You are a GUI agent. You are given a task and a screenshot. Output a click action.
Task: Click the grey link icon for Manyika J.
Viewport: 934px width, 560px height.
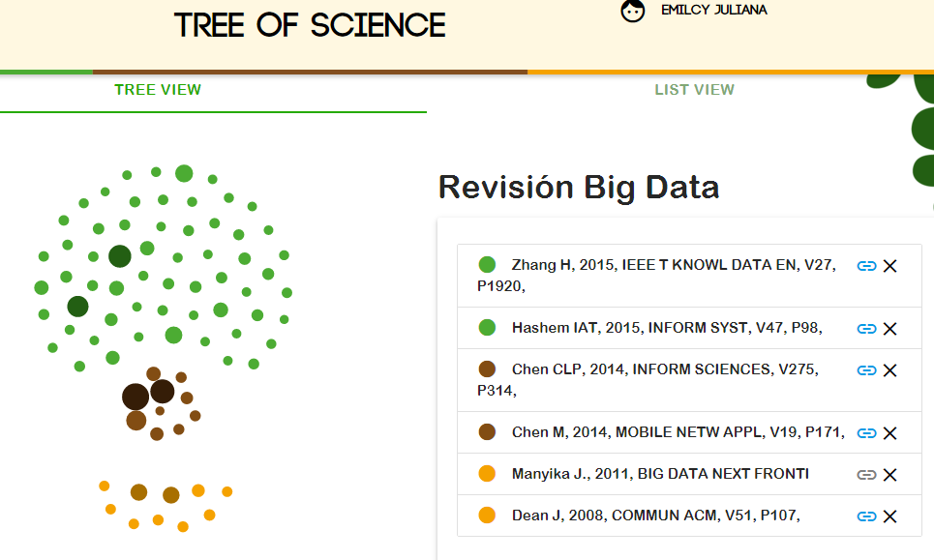point(866,475)
